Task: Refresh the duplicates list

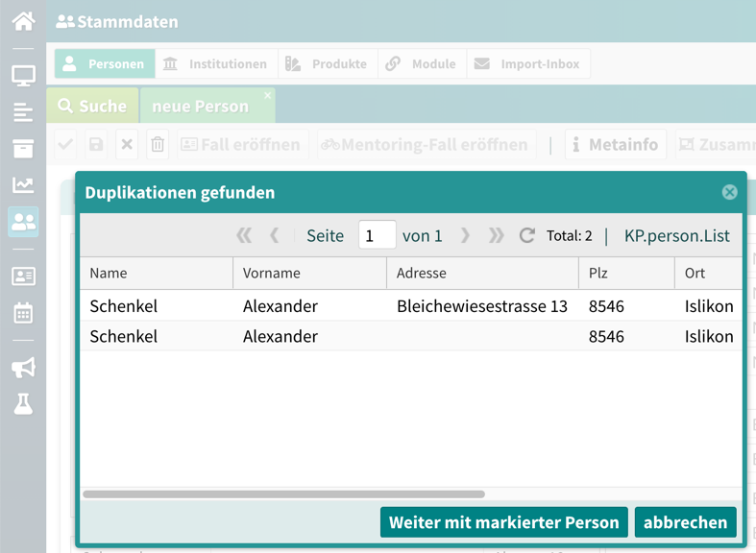Action: point(526,235)
